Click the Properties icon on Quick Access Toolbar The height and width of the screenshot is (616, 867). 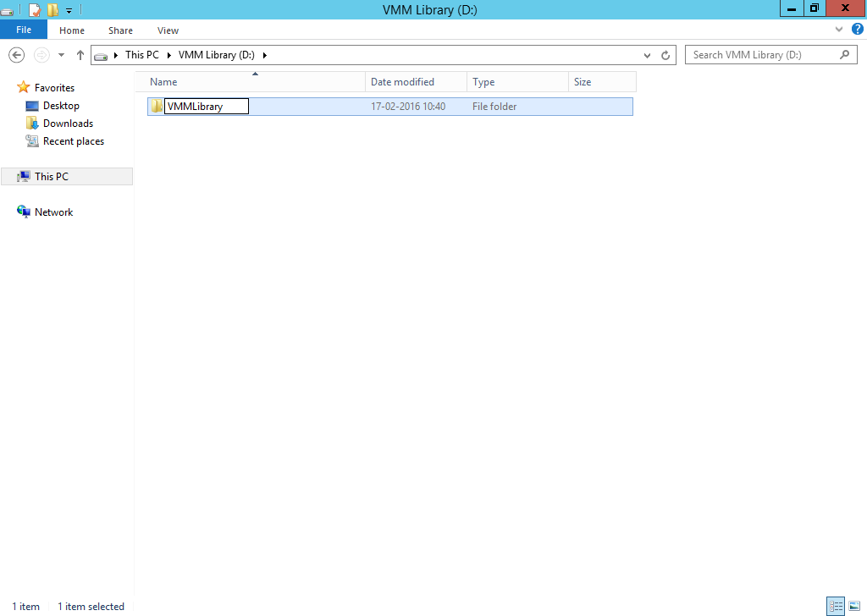35,9
